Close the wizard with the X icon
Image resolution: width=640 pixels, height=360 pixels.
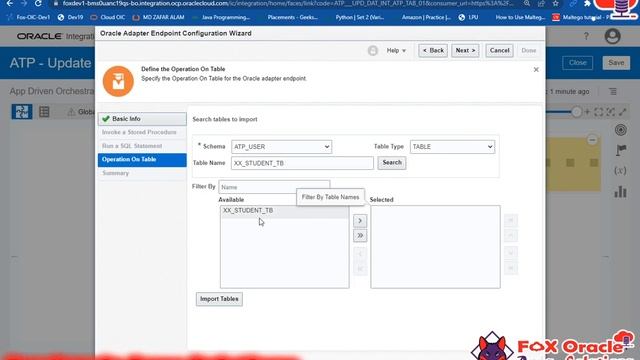[x=536, y=70]
